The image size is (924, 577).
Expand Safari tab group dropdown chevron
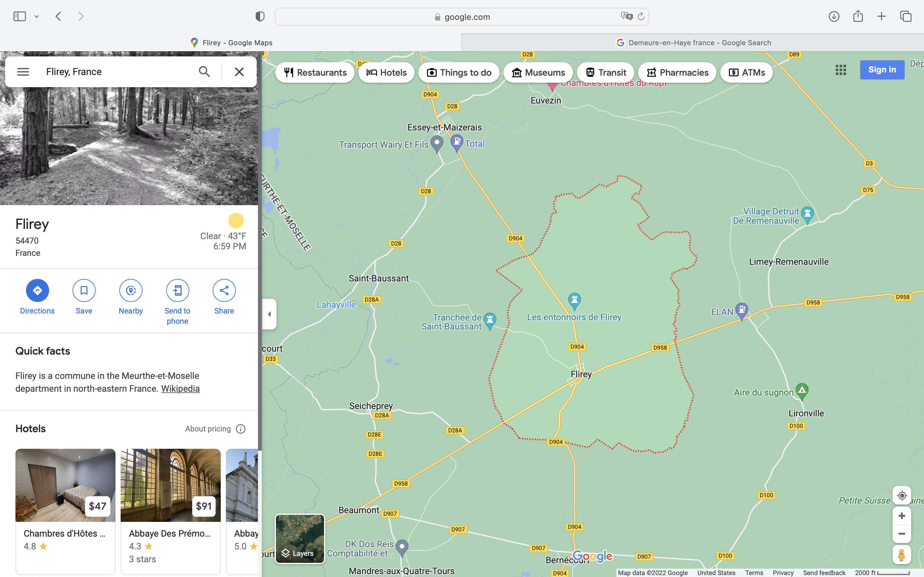pos(37,16)
